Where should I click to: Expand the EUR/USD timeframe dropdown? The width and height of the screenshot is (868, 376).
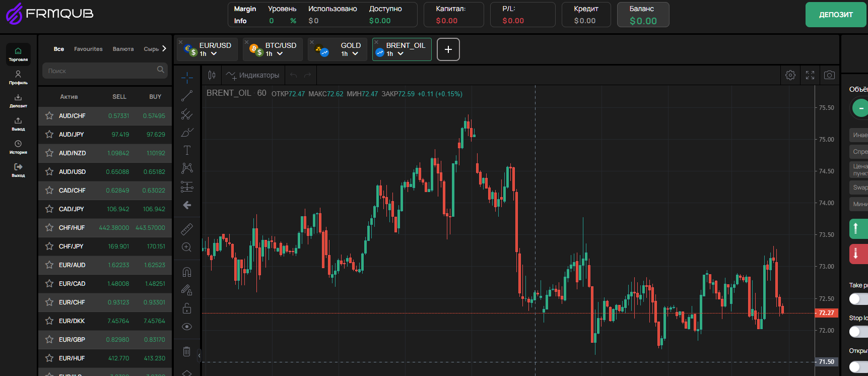pyautogui.click(x=214, y=54)
